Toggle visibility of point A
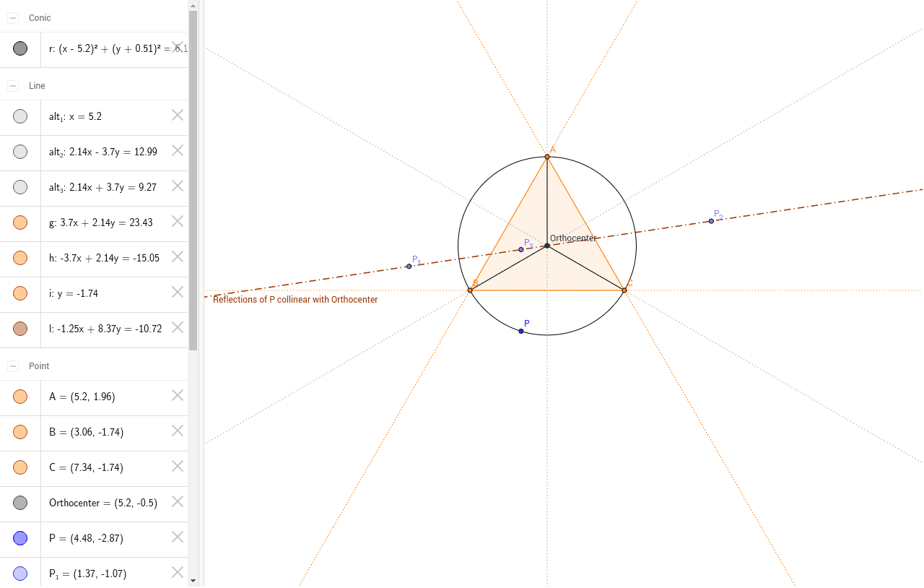 (x=20, y=397)
